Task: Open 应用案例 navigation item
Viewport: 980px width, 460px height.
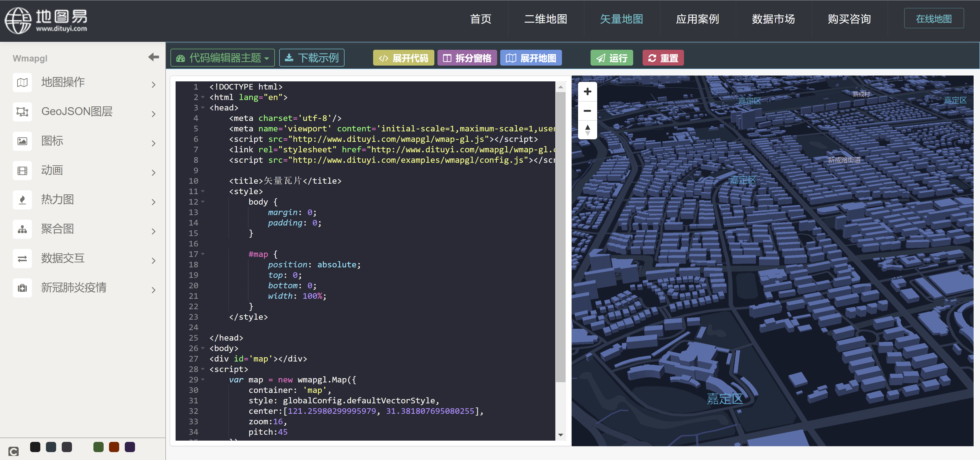Action: click(697, 19)
